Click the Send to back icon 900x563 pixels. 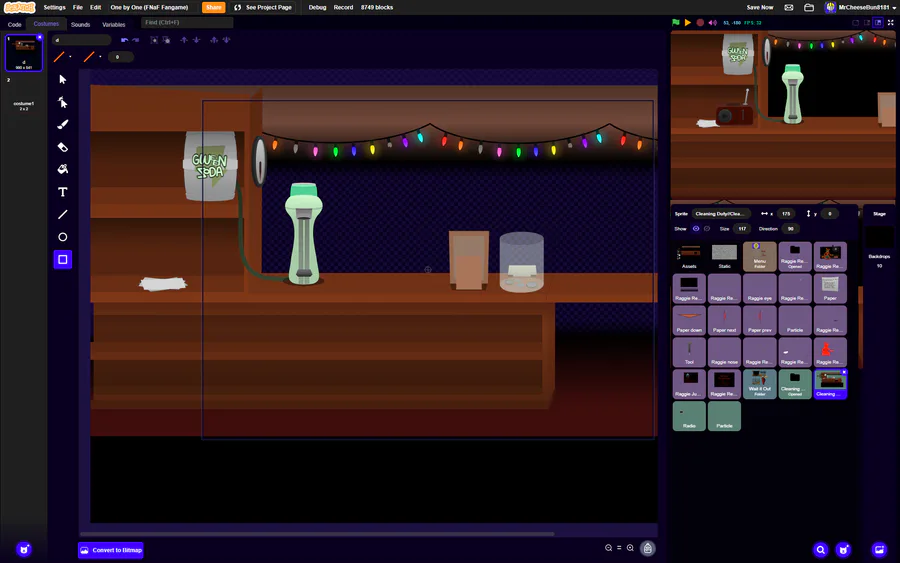(x=226, y=40)
